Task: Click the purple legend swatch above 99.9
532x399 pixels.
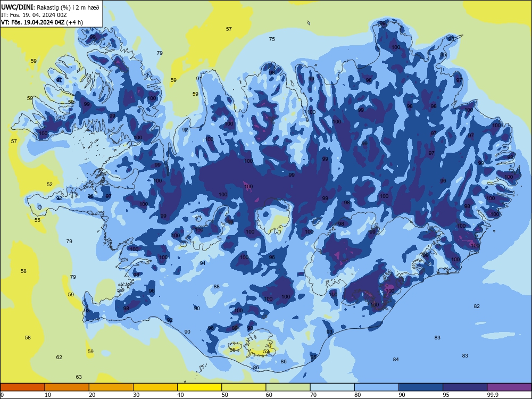Action: [509, 387]
